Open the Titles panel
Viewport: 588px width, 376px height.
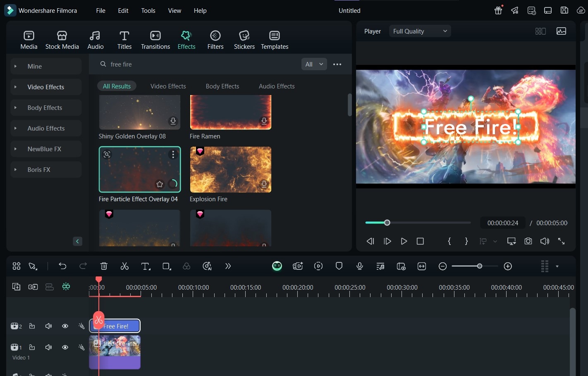[x=124, y=40]
